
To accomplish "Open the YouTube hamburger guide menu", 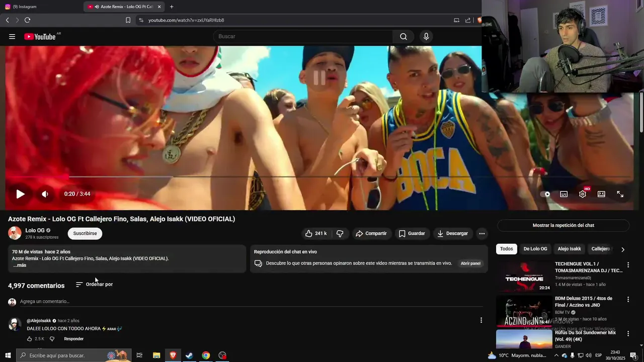I will tap(12, 36).
